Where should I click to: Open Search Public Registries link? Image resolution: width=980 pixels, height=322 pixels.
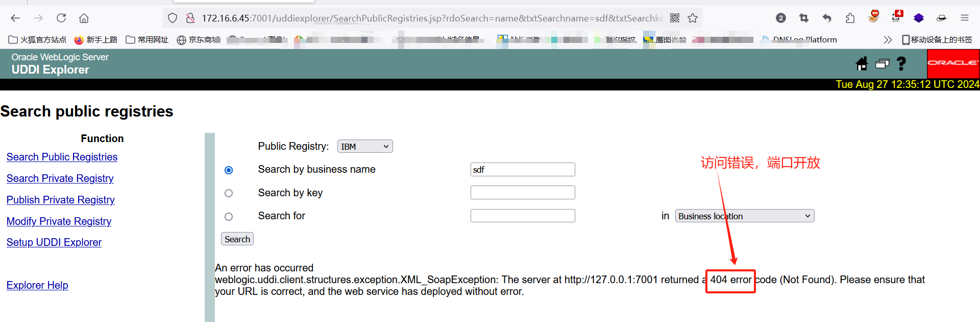(62, 157)
